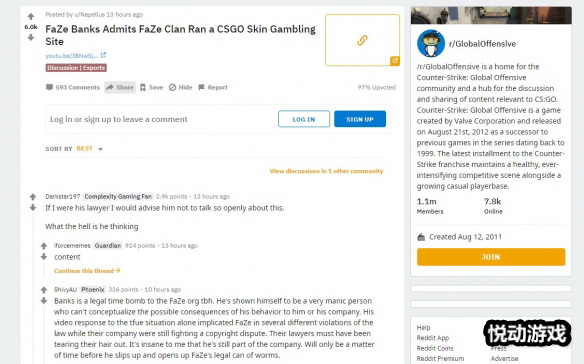
Task: Downvote ShivyAU's comment
Action: point(44,300)
